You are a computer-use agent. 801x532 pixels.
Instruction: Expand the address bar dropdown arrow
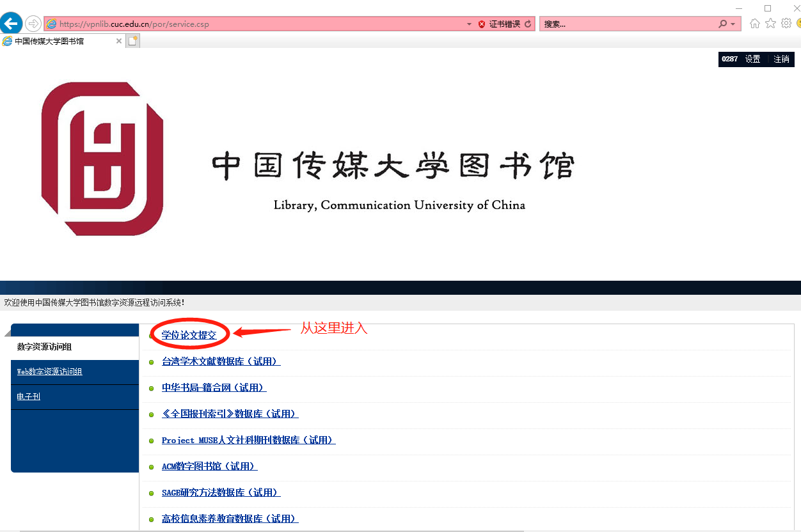point(470,24)
